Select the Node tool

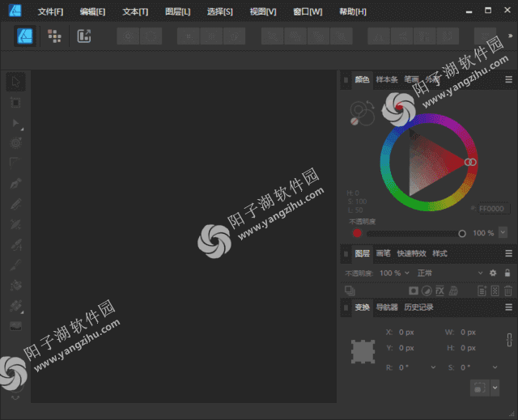[15, 123]
